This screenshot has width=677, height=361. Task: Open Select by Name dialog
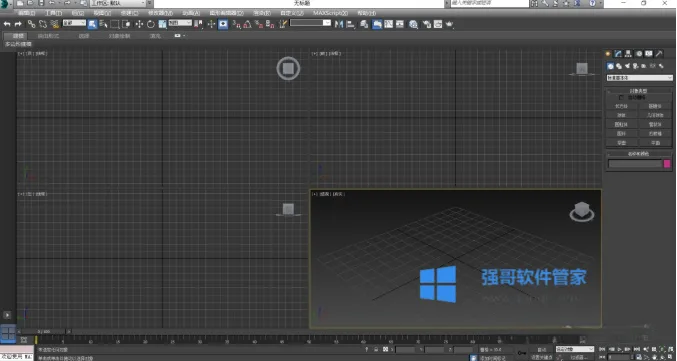(x=103, y=24)
